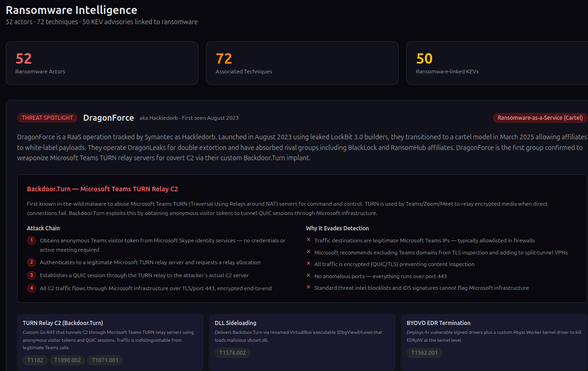
Task: Select the 'Backdoor.Turn — Microsoft Teams TURN Relay C2' heading
Action: (x=102, y=189)
